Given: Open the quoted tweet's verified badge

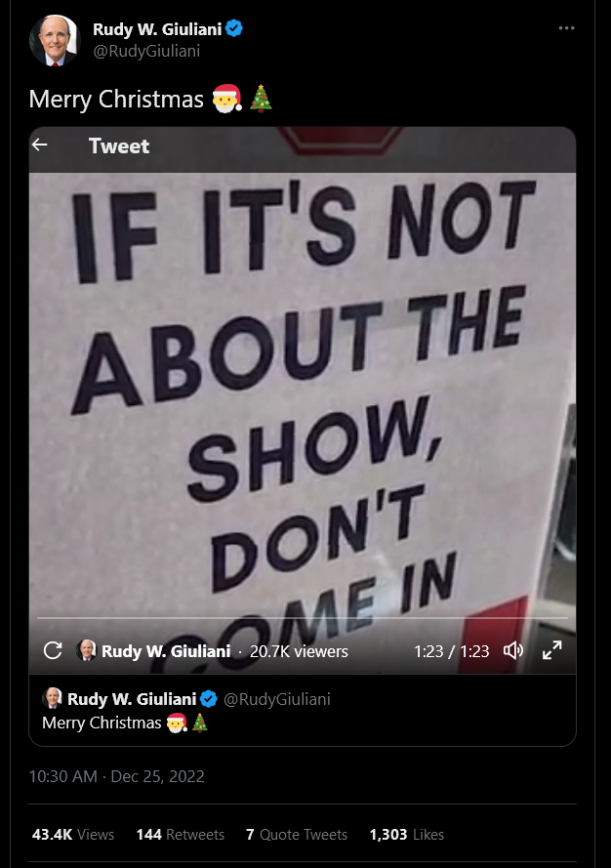Looking at the screenshot, I should [209, 699].
